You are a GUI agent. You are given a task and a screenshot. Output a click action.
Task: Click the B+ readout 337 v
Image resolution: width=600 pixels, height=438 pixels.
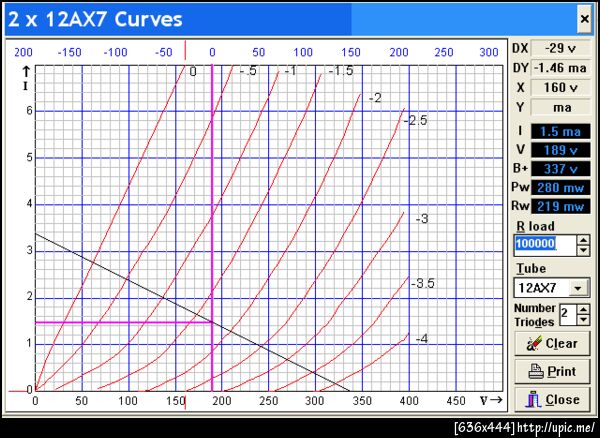[x=561, y=169]
